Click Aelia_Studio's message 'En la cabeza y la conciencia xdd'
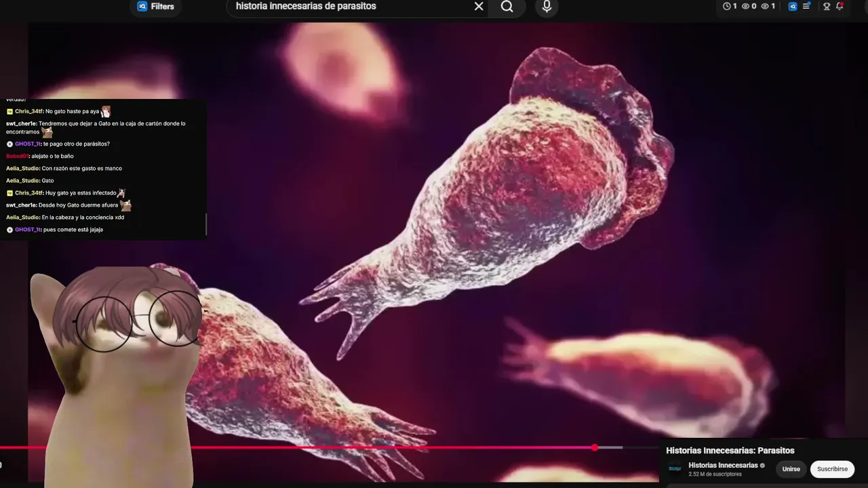The image size is (868, 488). click(83, 218)
